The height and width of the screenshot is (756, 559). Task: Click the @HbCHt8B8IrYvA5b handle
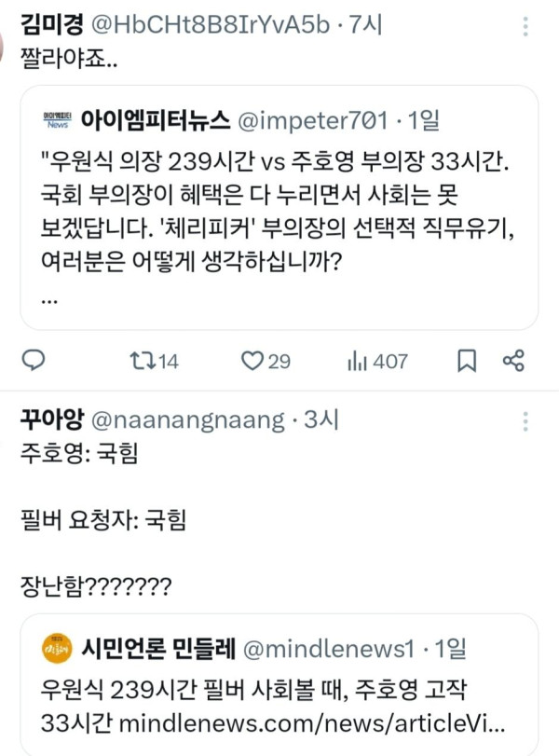click(x=209, y=25)
